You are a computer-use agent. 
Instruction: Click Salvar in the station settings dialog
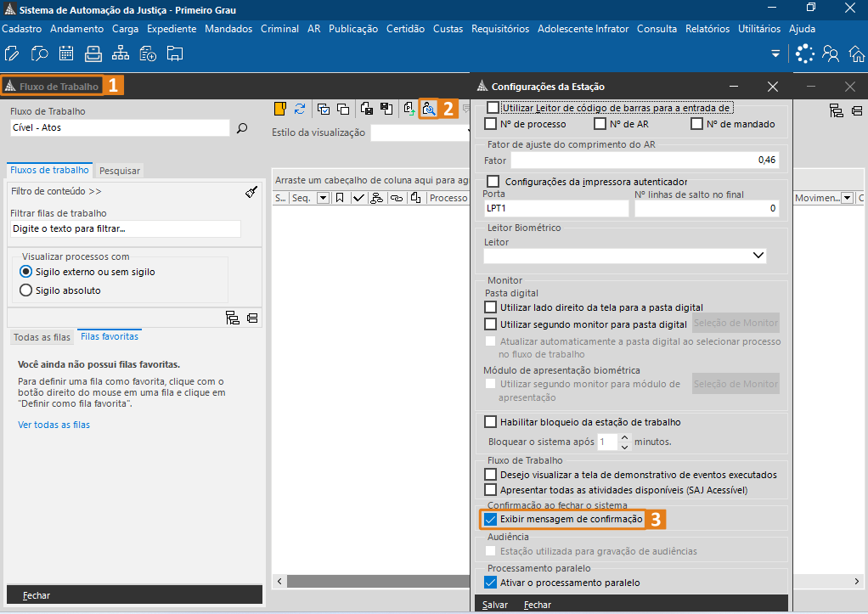pyautogui.click(x=495, y=605)
